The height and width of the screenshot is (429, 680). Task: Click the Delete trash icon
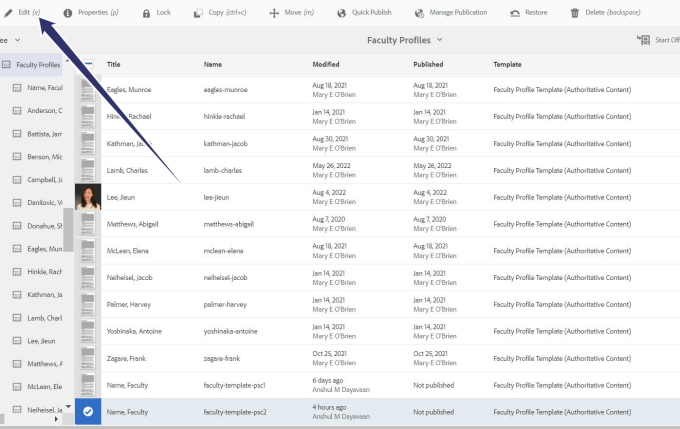[x=574, y=13]
